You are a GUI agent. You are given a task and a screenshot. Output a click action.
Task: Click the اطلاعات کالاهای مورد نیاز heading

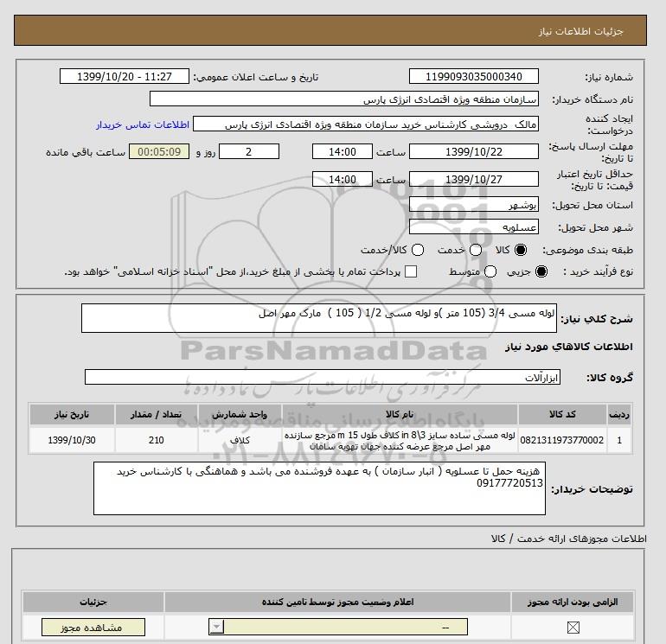pos(569,347)
